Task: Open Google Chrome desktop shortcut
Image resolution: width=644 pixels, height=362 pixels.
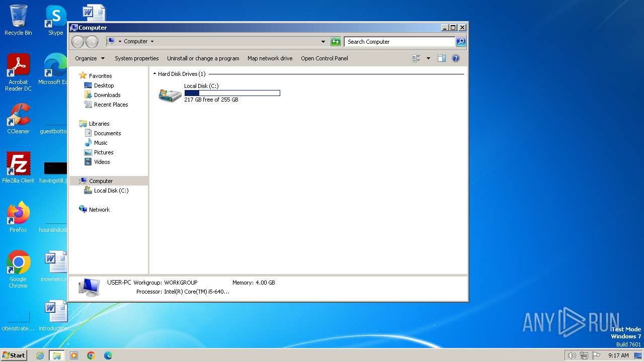Action: tap(18, 269)
